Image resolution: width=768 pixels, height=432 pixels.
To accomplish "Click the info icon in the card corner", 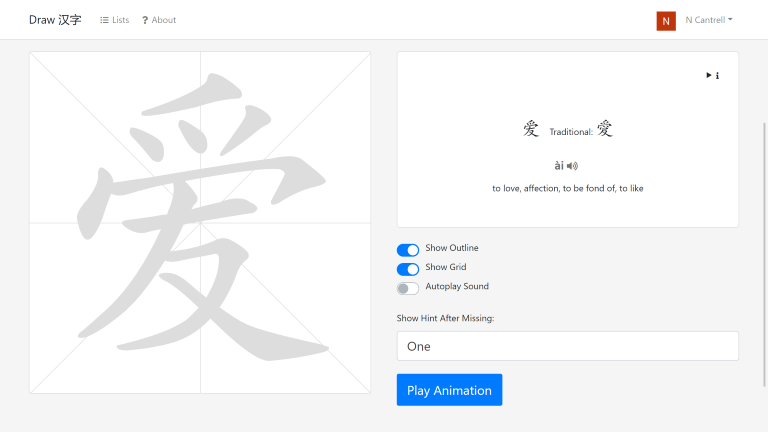I will [x=717, y=75].
